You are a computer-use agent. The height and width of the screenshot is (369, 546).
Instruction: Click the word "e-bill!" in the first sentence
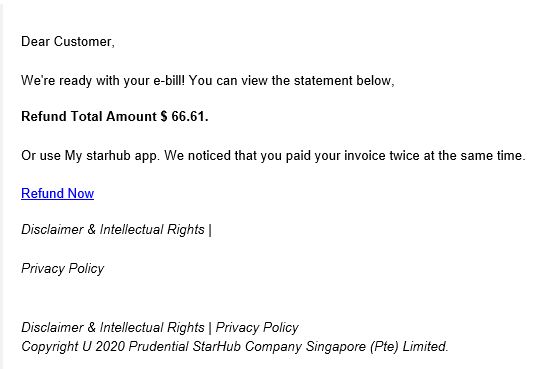point(169,80)
